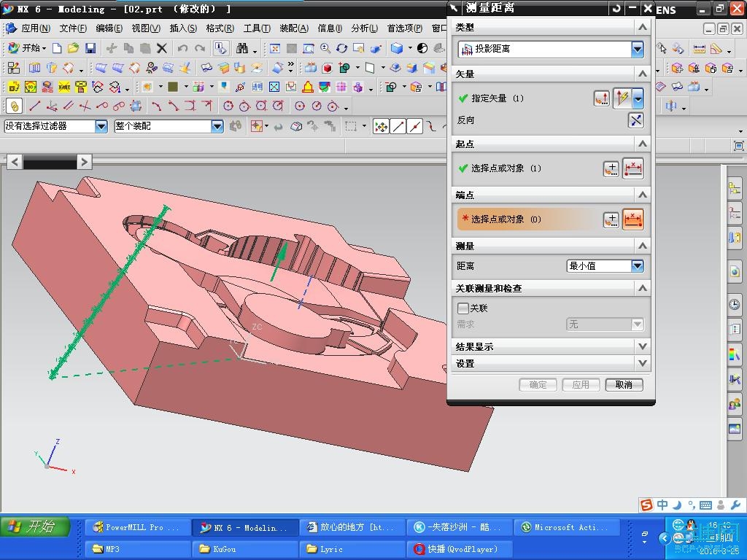Click the Line curve tool icon
The image size is (747, 560).
(x=35, y=106)
